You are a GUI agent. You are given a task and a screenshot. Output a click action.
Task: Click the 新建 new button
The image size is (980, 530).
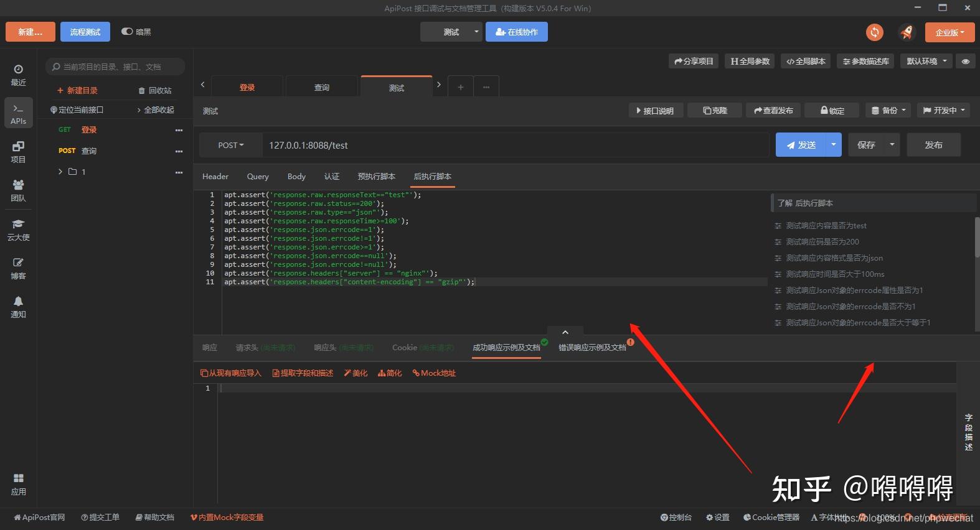tap(31, 32)
